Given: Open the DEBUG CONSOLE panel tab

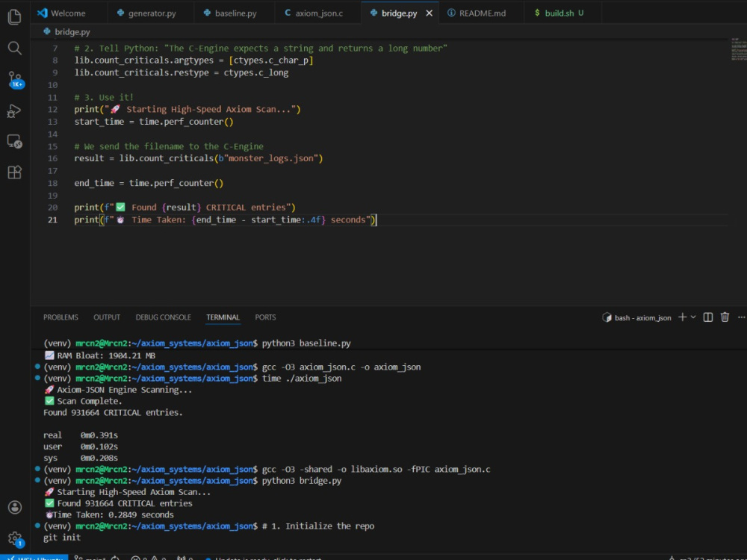Looking at the screenshot, I should (x=163, y=317).
